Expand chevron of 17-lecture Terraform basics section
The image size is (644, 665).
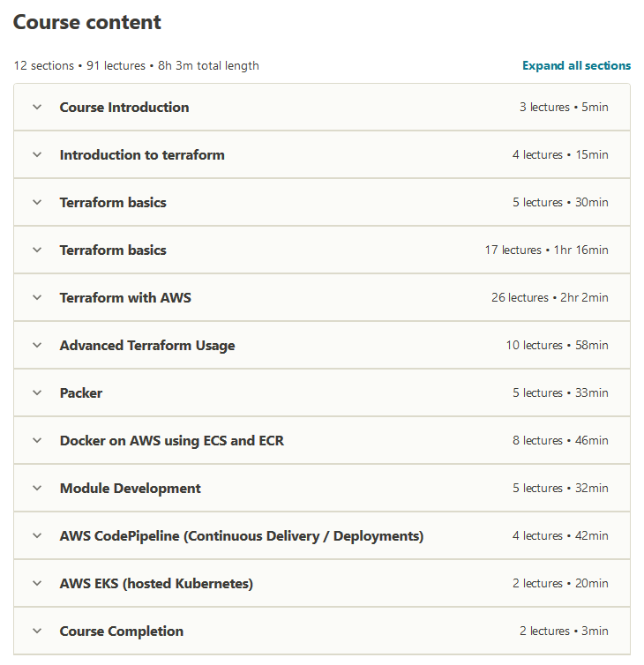click(37, 250)
